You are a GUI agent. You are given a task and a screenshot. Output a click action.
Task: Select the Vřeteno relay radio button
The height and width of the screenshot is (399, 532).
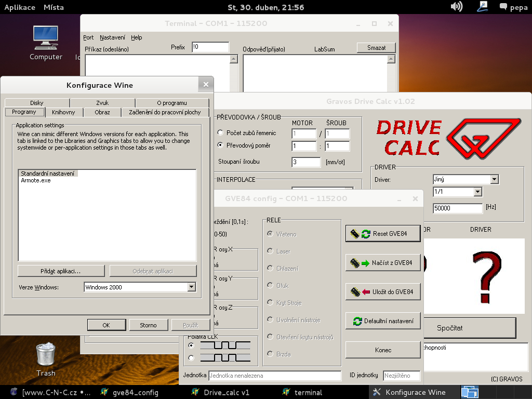click(x=270, y=234)
